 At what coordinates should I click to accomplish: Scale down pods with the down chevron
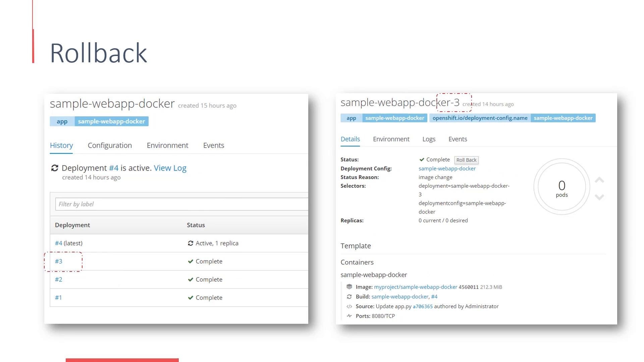[599, 197]
